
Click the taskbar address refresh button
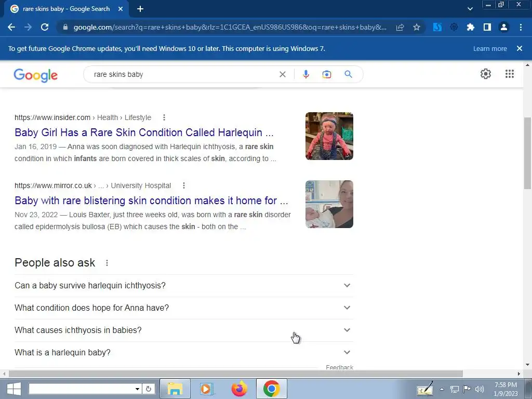[x=148, y=389]
